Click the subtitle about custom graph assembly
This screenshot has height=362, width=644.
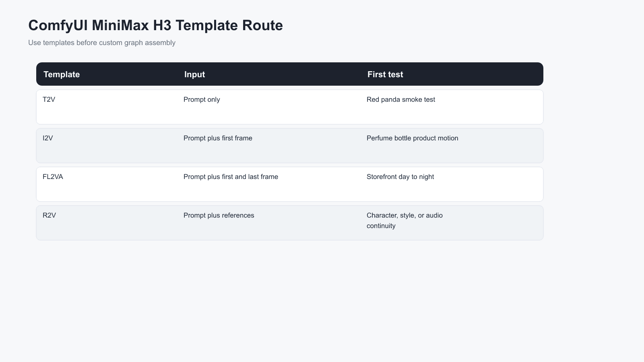click(x=102, y=43)
